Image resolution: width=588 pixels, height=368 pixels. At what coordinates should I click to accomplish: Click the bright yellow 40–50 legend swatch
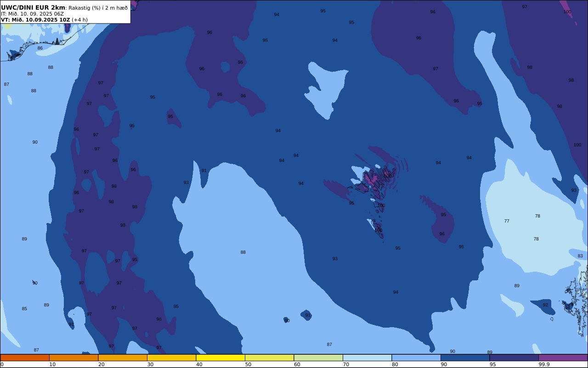pos(220,357)
